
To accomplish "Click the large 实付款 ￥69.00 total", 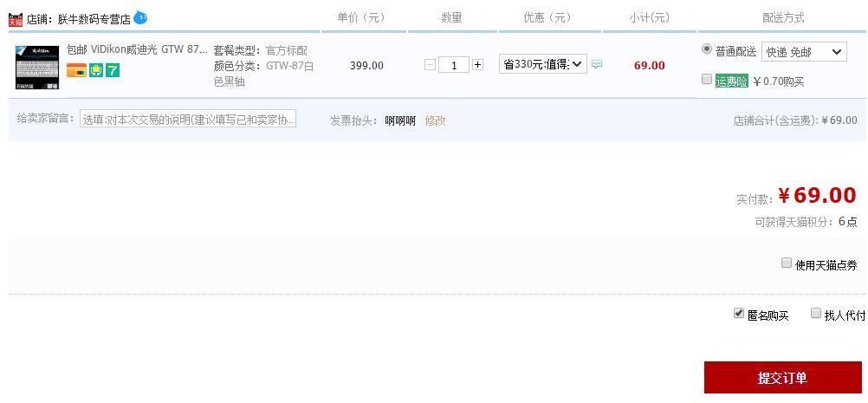I will tap(817, 195).
